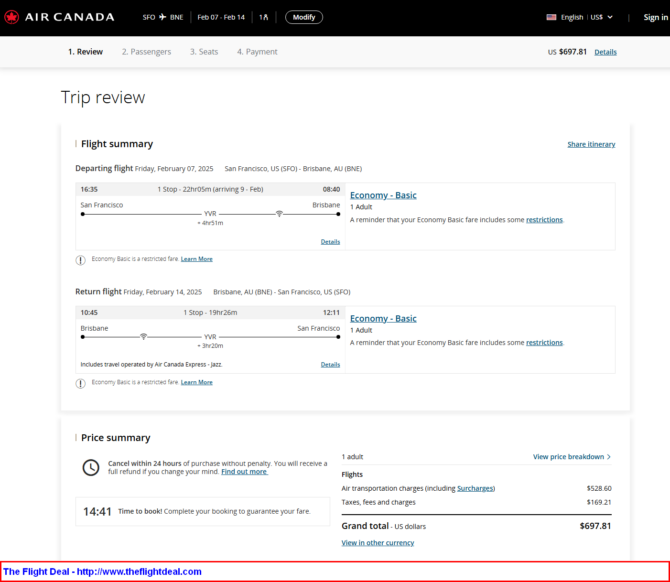This screenshot has height=582, width=670.
Task: Click the 12:11 arrival time in San Francisco
Action: (x=331, y=312)
